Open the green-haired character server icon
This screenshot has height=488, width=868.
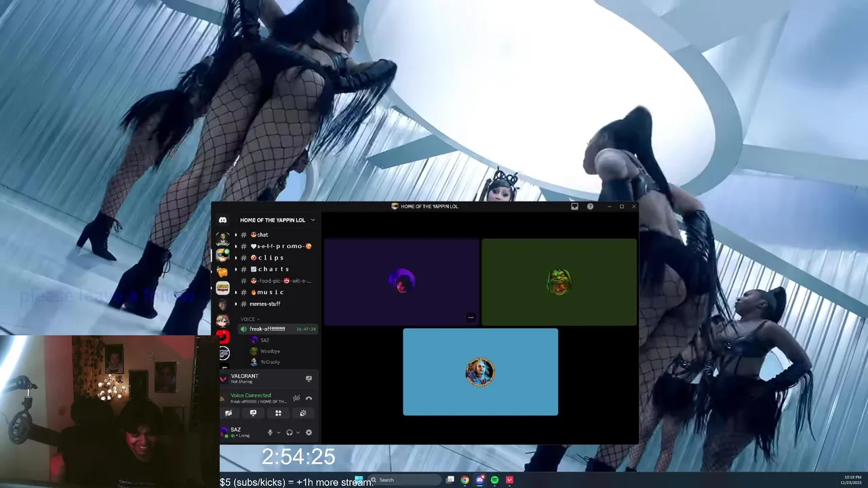click(x=222, y=255)
